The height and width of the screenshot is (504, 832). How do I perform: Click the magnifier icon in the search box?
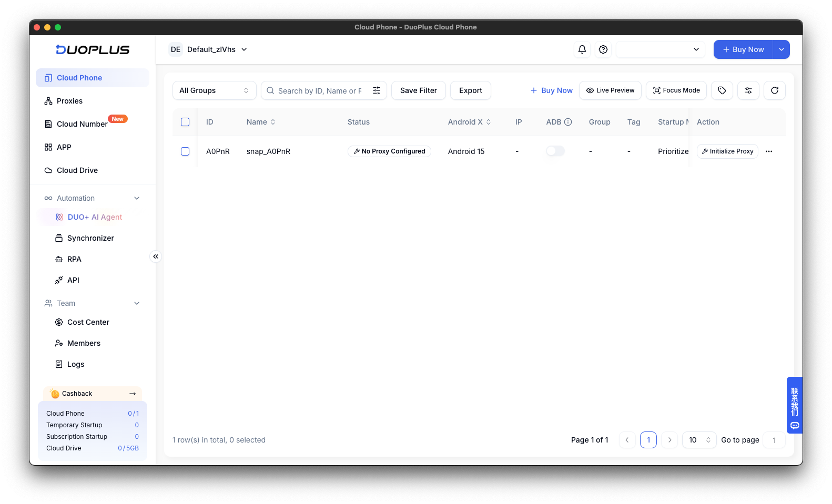[270, 90]
